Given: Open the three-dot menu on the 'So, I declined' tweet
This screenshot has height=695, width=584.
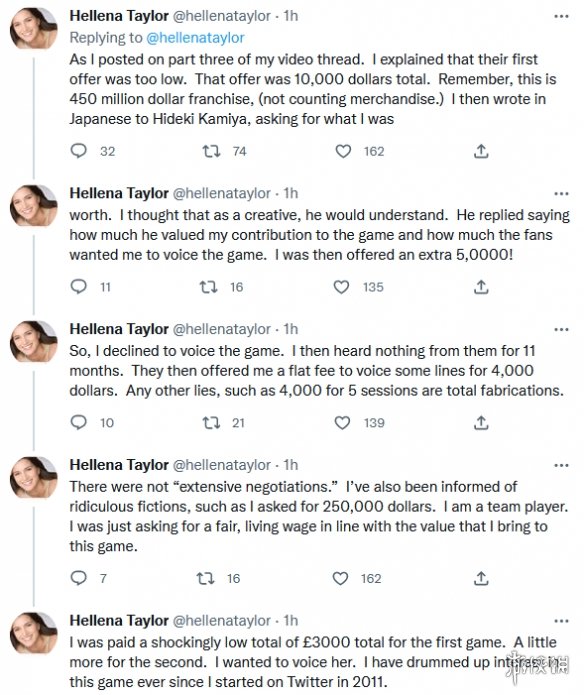Looking at the screenshot, I should point(561,330).
